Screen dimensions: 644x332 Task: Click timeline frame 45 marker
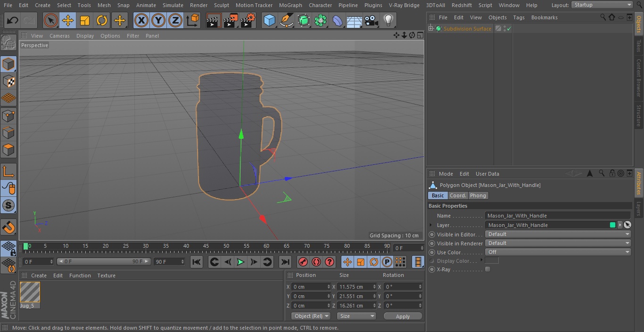(x=206, y=246)
